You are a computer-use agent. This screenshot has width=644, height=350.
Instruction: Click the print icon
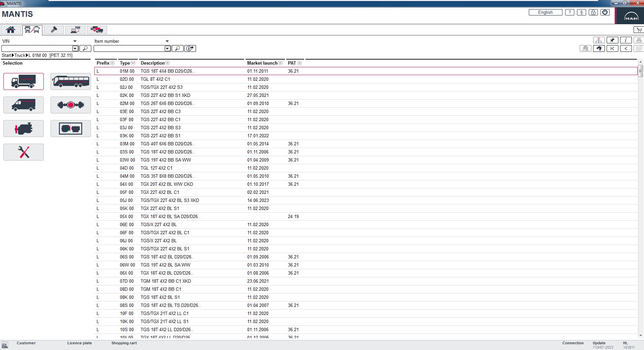[x=639, y=40]
